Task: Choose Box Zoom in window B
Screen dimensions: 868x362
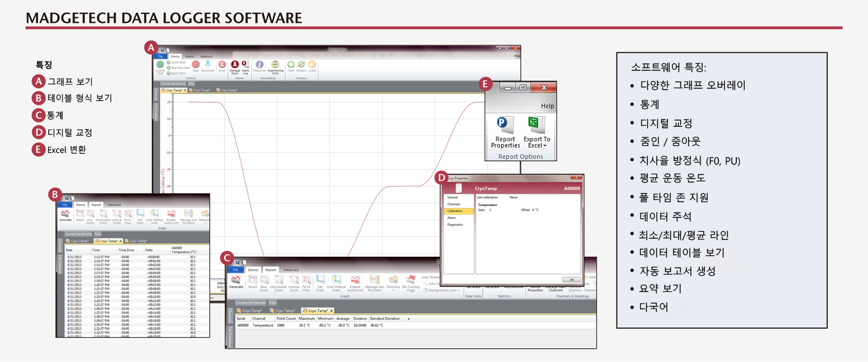Action: (x=90, y=217)
